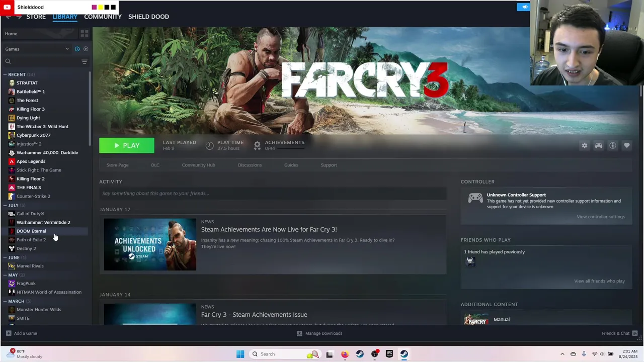
Task: Open Far Cry 3 manage settings gear
Action: (x=585, y=145)
